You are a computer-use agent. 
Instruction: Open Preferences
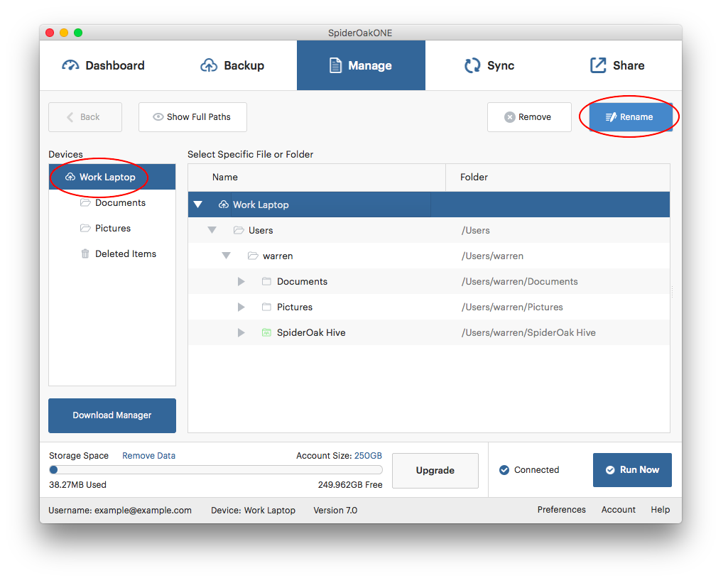(562, 510)
